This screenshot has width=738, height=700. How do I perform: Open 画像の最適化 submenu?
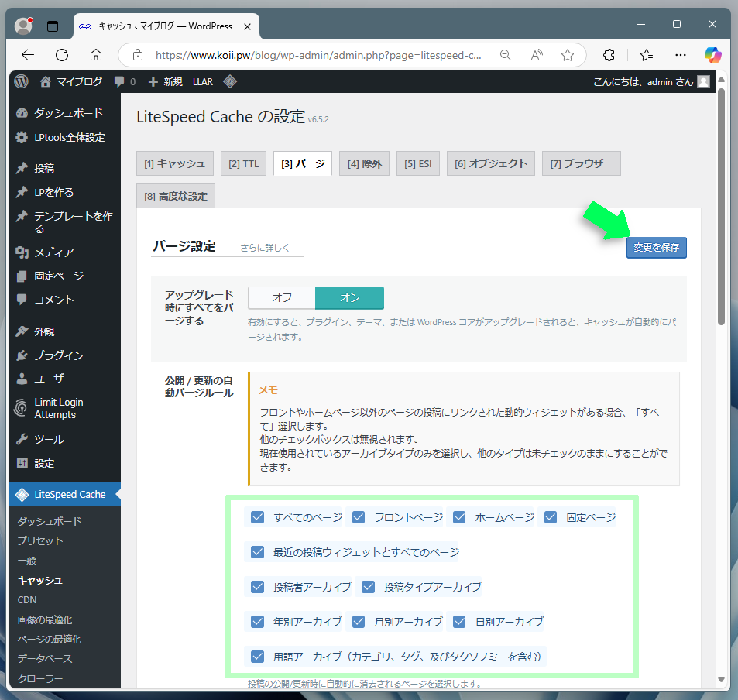45,619
